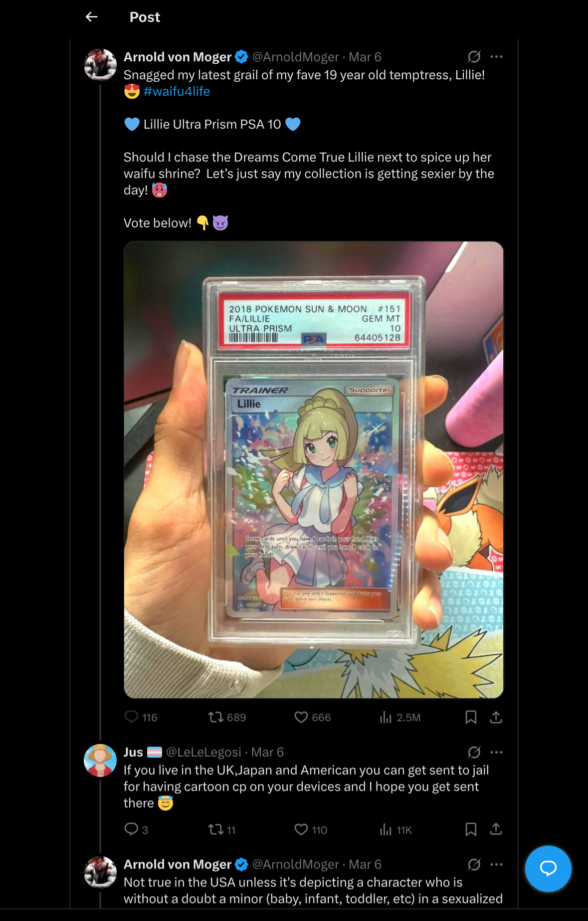Like Jus's reply with 110 likes

pos(311,830)
